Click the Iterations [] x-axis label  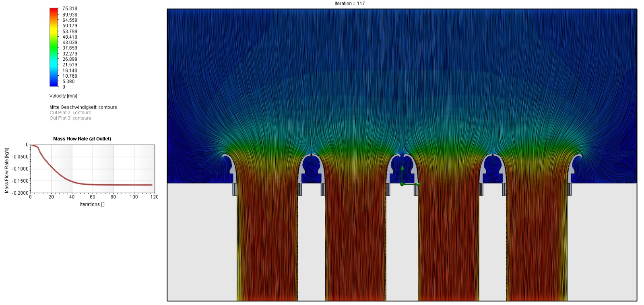92,204
